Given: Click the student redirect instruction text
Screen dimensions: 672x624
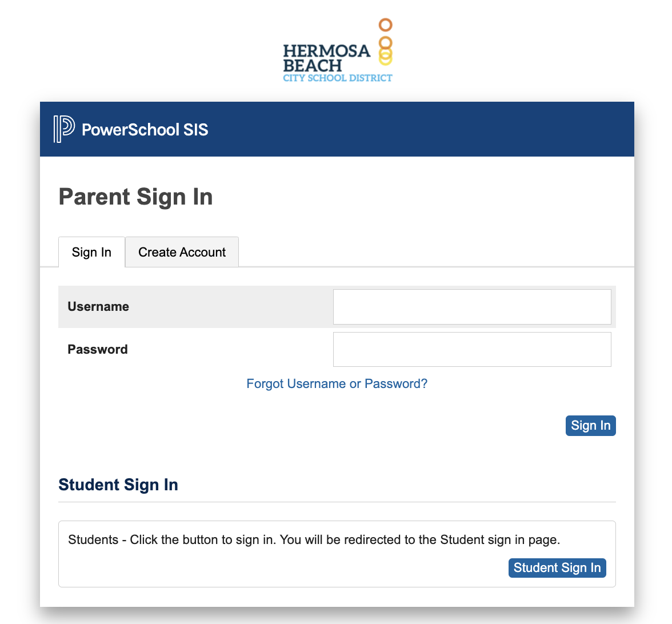Looking at the screenshot, I should point(314,539).
